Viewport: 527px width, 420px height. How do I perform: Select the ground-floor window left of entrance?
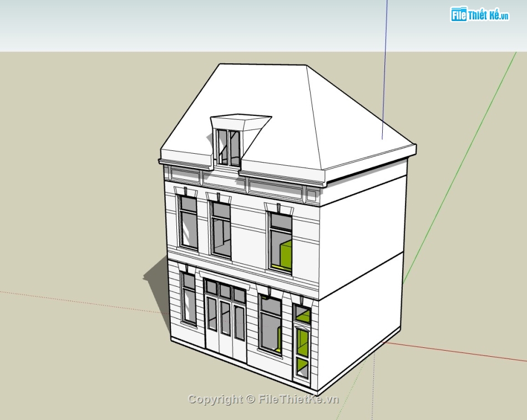click(x=188, y=299)
